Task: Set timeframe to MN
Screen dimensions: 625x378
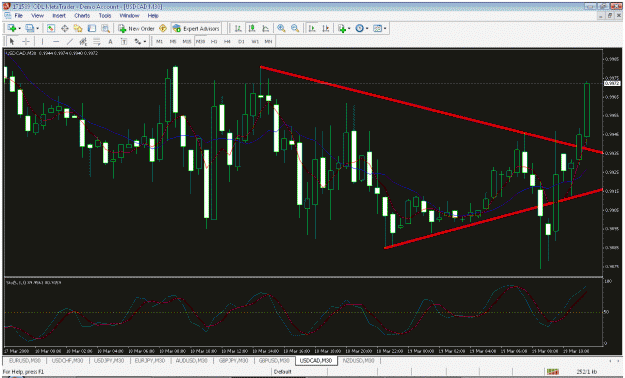Action: point(268,41)
